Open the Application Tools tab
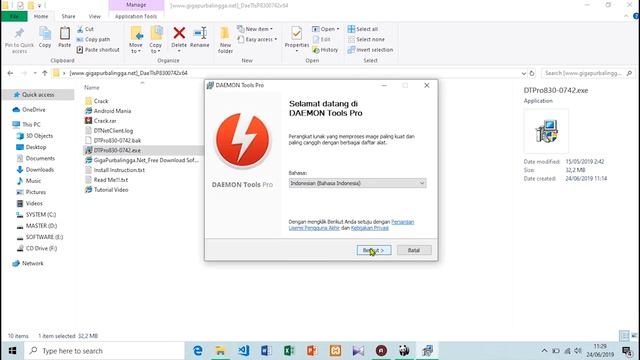The width and height of the screenshot is (640, 360). click(136, 16)
